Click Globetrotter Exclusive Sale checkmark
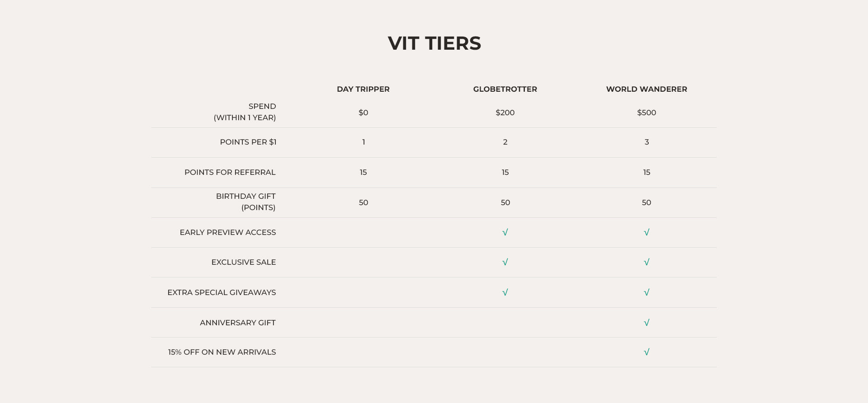The height and width of the screenshot is (403, 868). pyautogui.click(x=505, y=262)
